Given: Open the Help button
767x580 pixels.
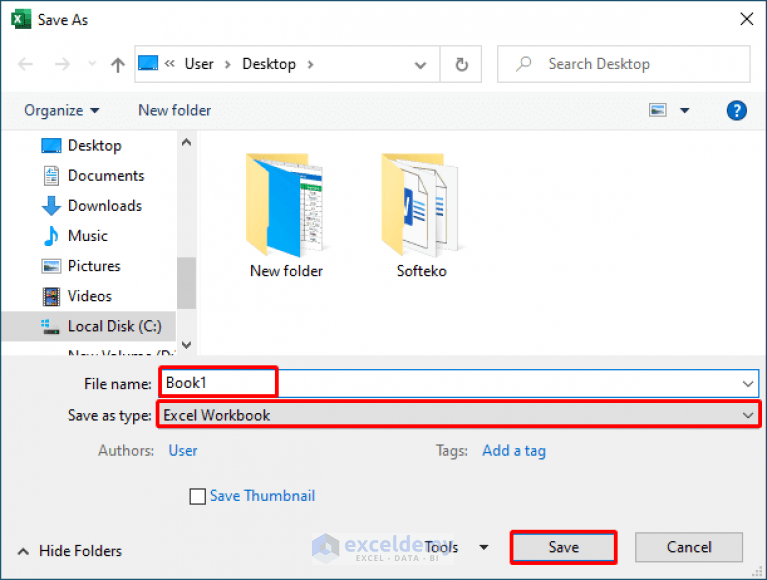Looking at the screenshot, I should [736, 111].
